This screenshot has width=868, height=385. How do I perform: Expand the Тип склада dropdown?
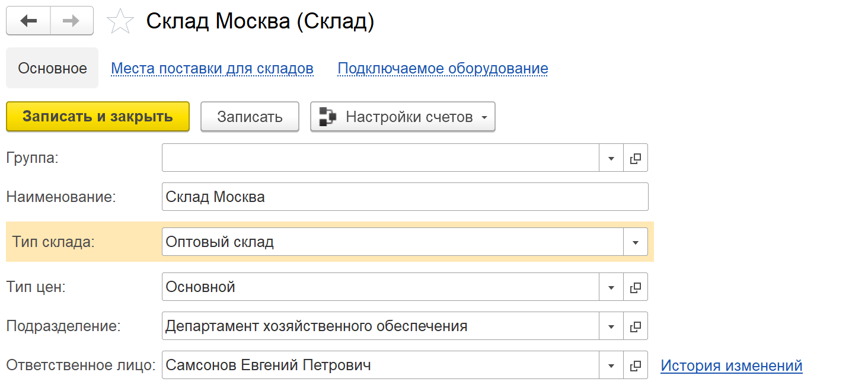[636, 242]
